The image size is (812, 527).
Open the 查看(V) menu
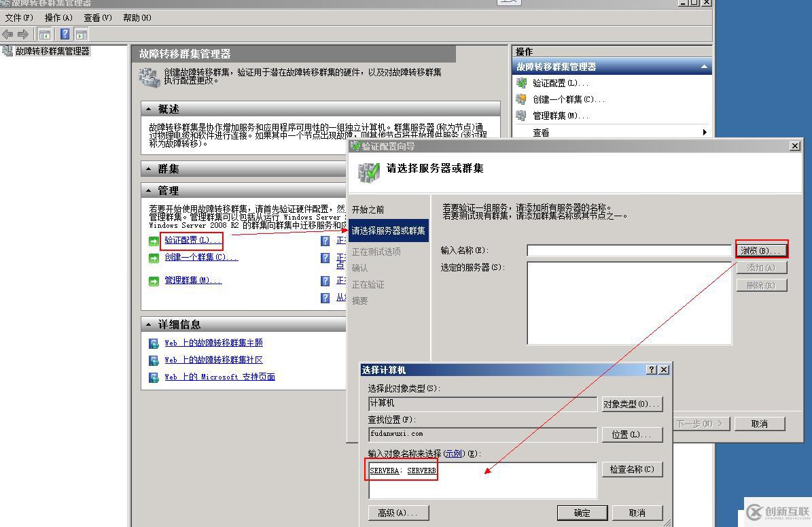point(98,18)
